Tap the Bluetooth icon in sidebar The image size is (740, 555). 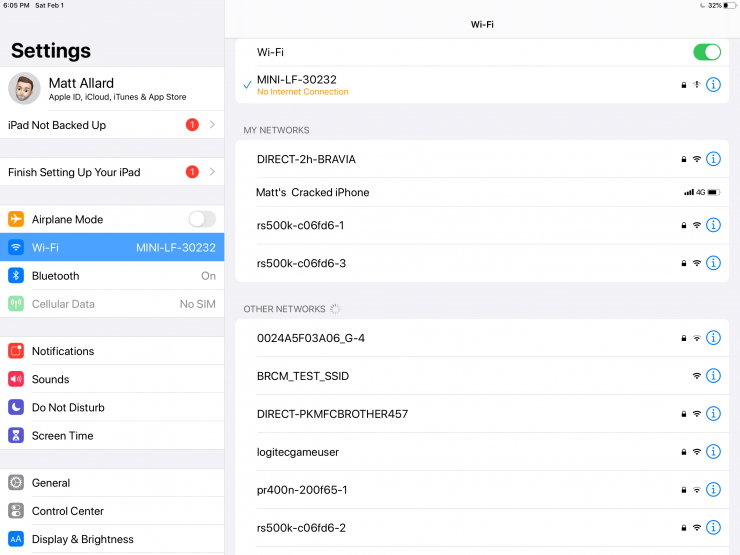click(x=16, y=276)
